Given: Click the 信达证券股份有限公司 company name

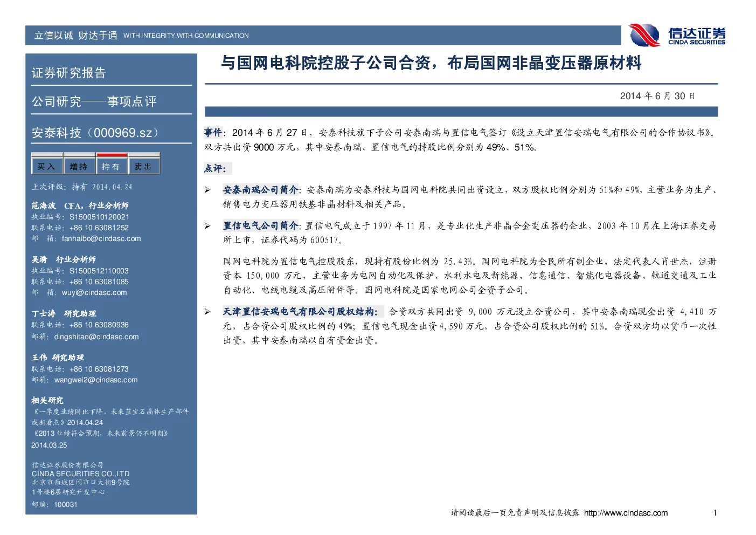Looking at the screenshot, I should (x=67, y=465).
